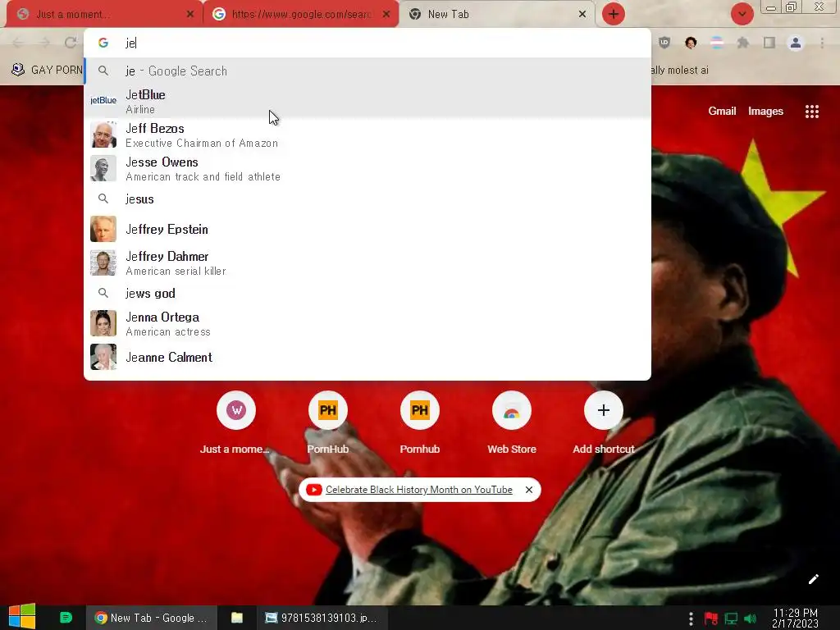Open the Google apps grid icon
This screenshot has height=630, width=840.
(x=811, y=112)
